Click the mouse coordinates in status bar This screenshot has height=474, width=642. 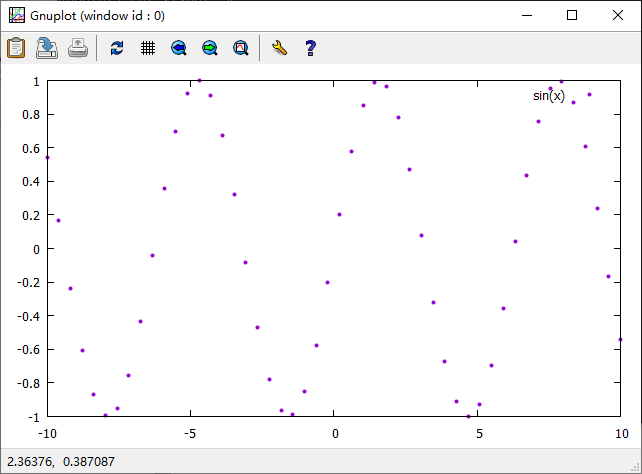tap(61, 462)
